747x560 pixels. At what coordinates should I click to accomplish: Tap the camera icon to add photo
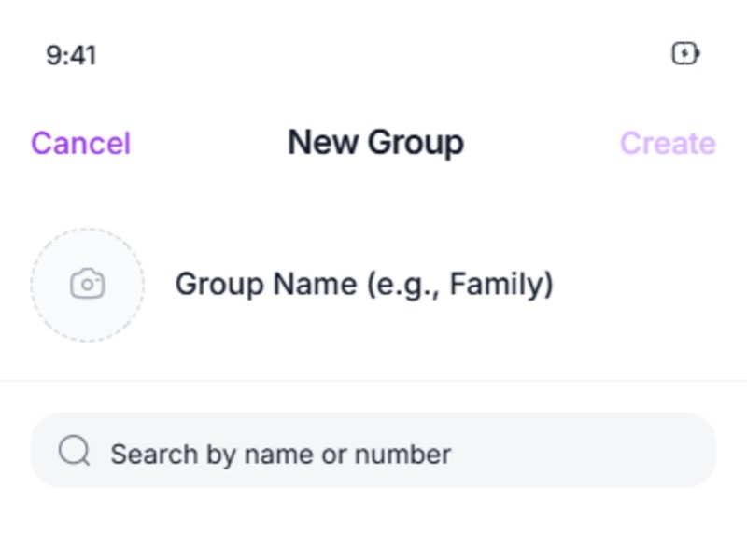(x=87, y=284)
